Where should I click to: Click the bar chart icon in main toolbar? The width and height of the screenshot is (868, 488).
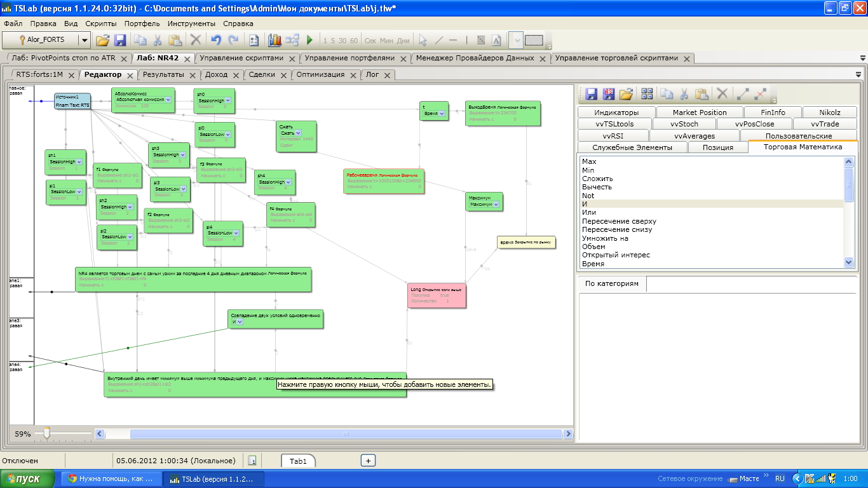pyautogui.click(x=275, y=40)
